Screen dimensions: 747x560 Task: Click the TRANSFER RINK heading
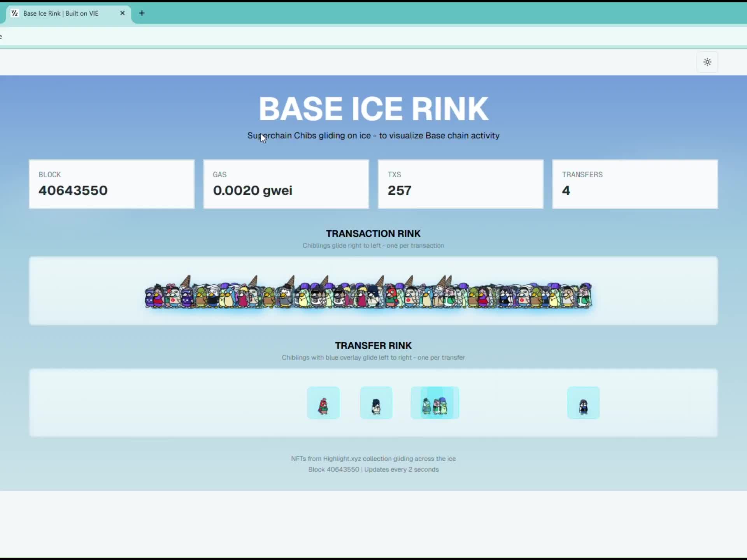[373, 345]
